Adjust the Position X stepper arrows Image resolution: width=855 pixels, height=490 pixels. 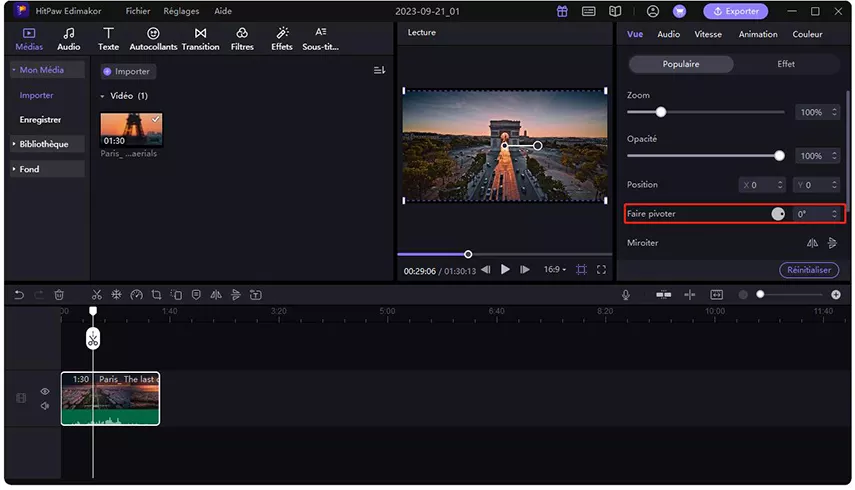tap(780, 185)
